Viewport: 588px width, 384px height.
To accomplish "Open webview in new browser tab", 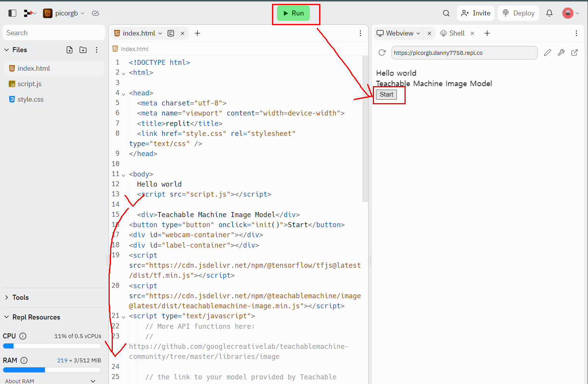I will click(574, 53).
